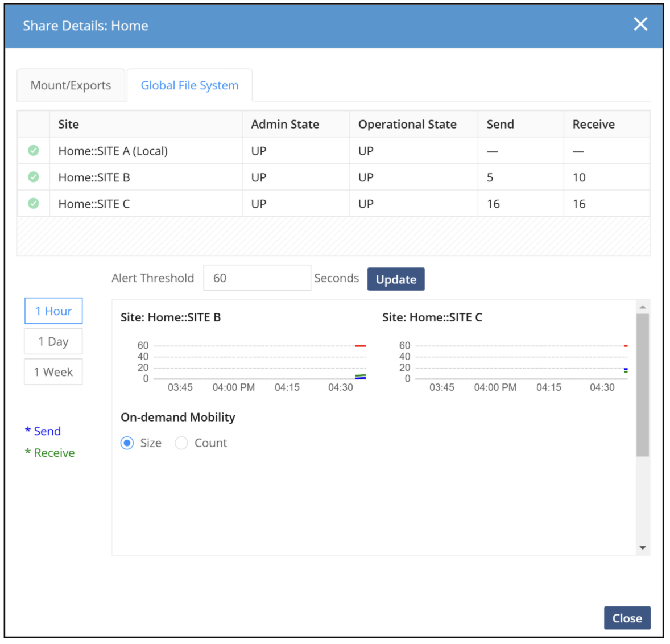This screenshot has width=670, height=644.
Task: Select the Home::SITE B site name
Action: [94, 177]
